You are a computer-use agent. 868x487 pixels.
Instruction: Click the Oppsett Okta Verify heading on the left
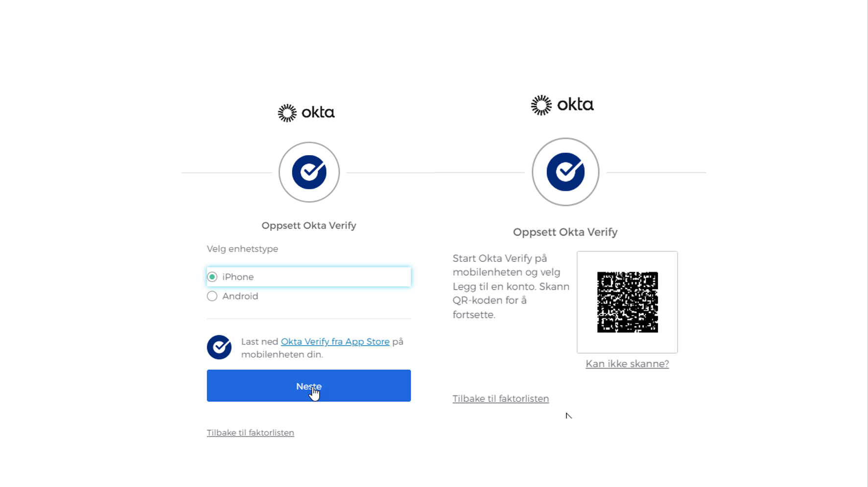tap(309, 226)
